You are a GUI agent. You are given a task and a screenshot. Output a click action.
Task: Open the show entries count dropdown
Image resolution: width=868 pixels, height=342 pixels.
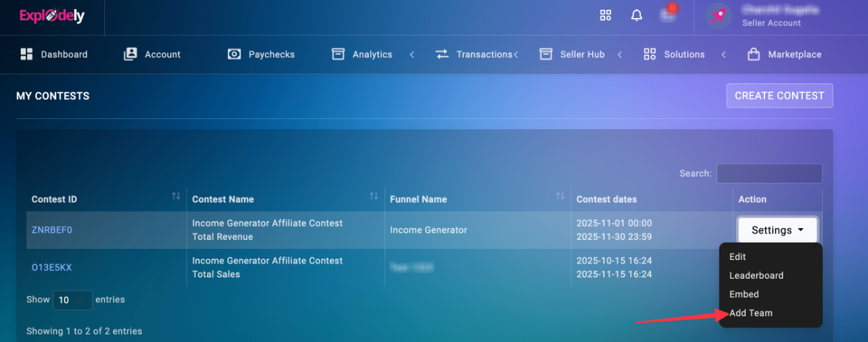click(72, 300)
